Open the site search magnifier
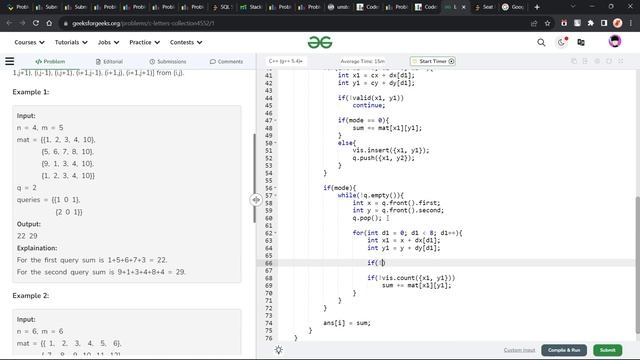 pyautogui.click(x=541, y=42)
